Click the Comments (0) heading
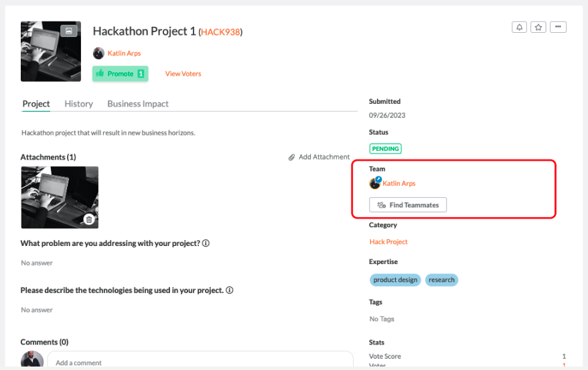Screen dimensions: 588x370 (45, 343)
